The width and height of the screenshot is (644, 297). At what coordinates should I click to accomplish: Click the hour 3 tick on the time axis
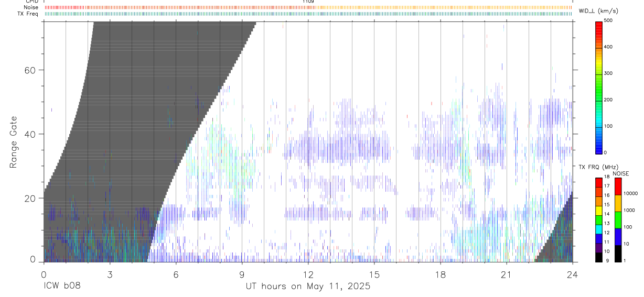110,274
